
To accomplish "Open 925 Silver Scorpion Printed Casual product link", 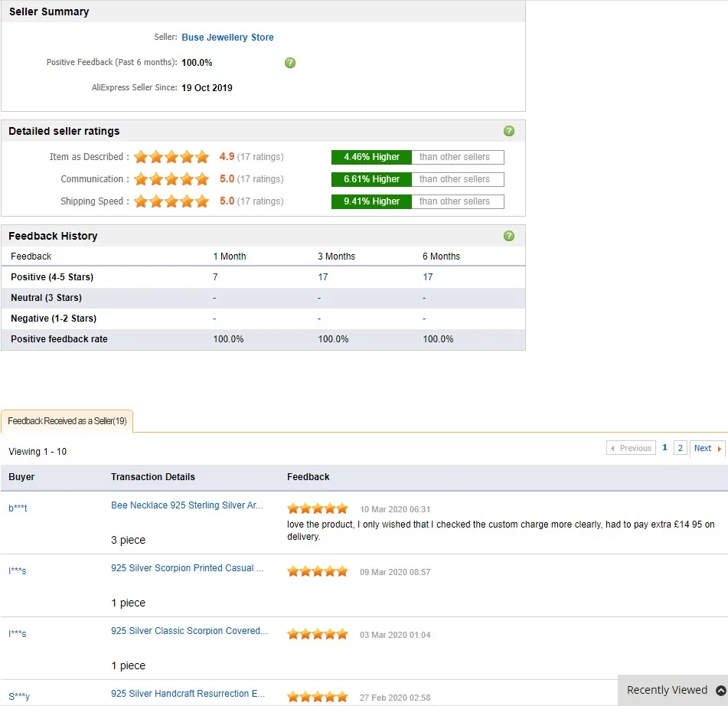I will pos(187,568).
